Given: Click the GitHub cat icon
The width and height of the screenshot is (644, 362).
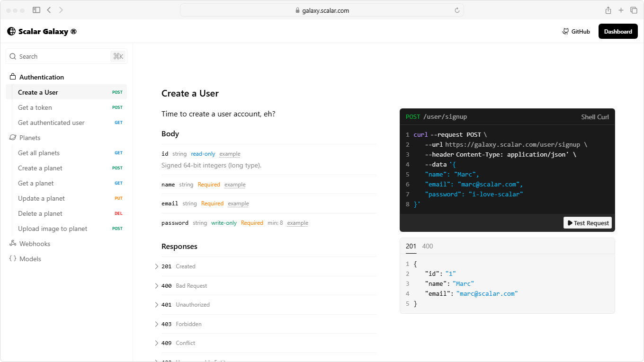Looking at the screenshot, I should [565, 31].
